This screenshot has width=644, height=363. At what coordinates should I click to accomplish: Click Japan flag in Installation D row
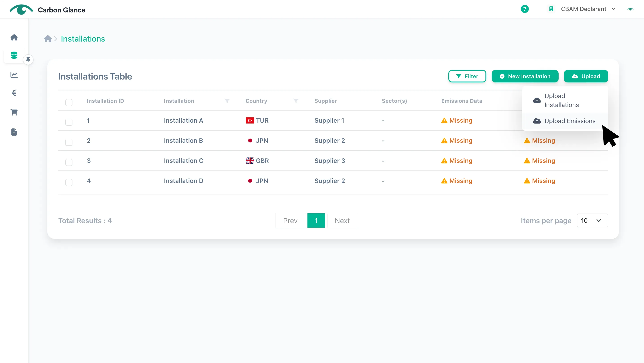pos(250,181)
